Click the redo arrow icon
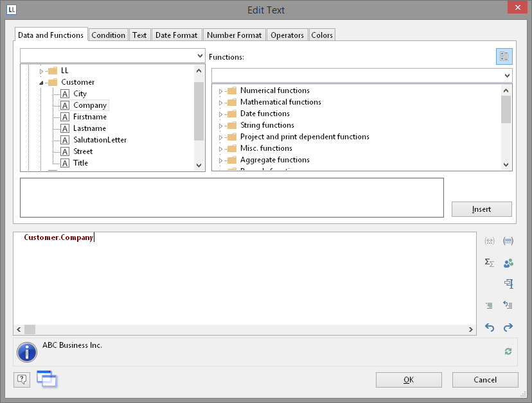The image size is (532, 403). [508, 327]
